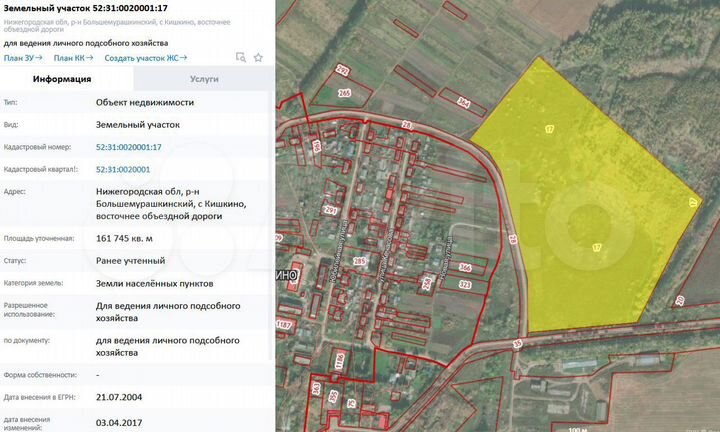Switch to the Информация tab
This screenshot has width=720, height=432.
[x=62, y=79]
